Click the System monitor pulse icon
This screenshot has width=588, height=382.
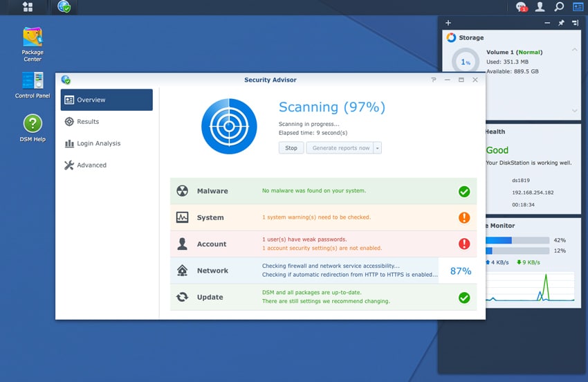coord(182,217)
